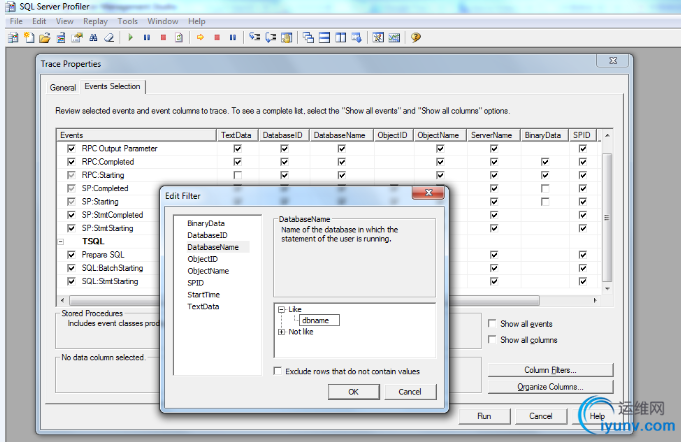
Task: Click the Organize Columns button
Action: [x=550, y=387]
